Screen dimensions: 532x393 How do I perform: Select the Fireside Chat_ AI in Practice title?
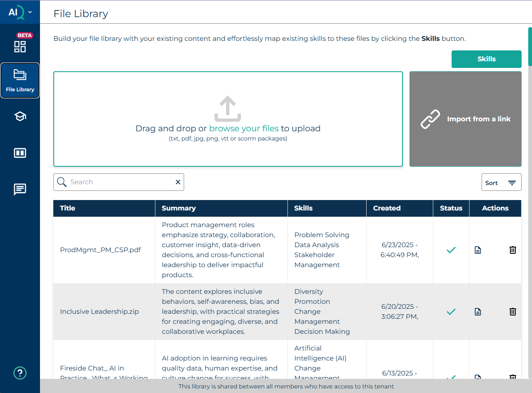pyautogui.click(x=104, y=373)
